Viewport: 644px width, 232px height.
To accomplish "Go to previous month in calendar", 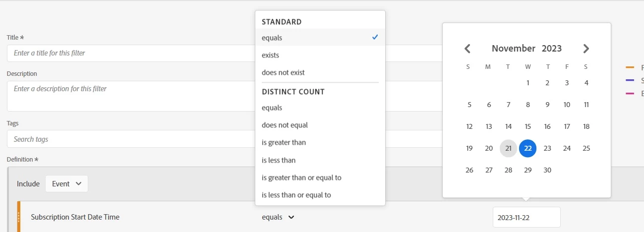I will 467,49.
